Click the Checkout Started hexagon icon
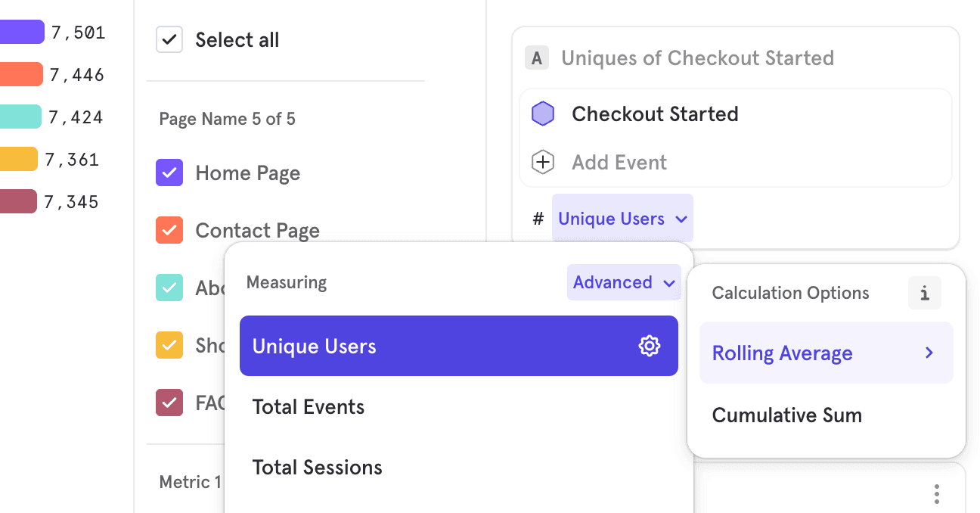Image resolution: width=980 pixels, height=513 pixels. click(x=543, y=114)
